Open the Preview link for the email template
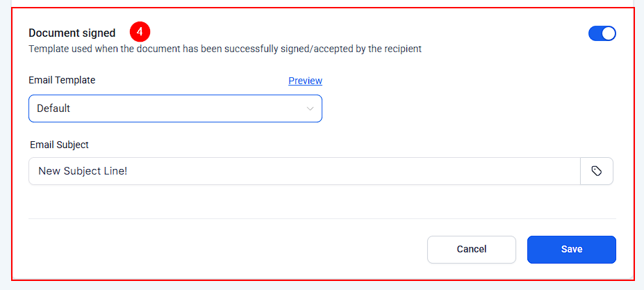Viewport: 644px width, 290px height. (305, 81)
